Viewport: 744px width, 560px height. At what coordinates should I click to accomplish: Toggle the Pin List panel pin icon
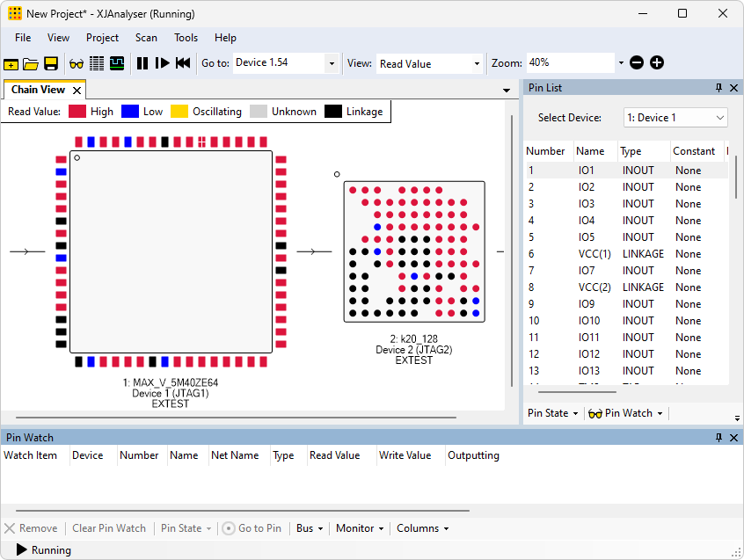pos(718,88)
